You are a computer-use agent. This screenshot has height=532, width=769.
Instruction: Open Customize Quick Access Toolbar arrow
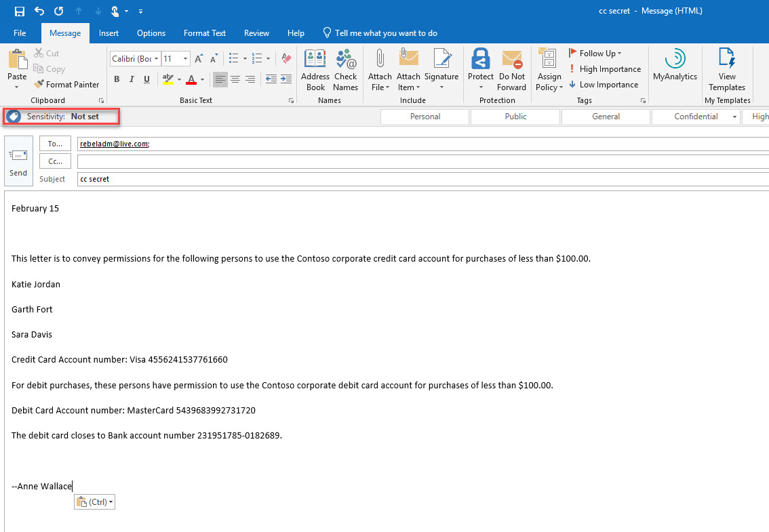coord(141,11)
